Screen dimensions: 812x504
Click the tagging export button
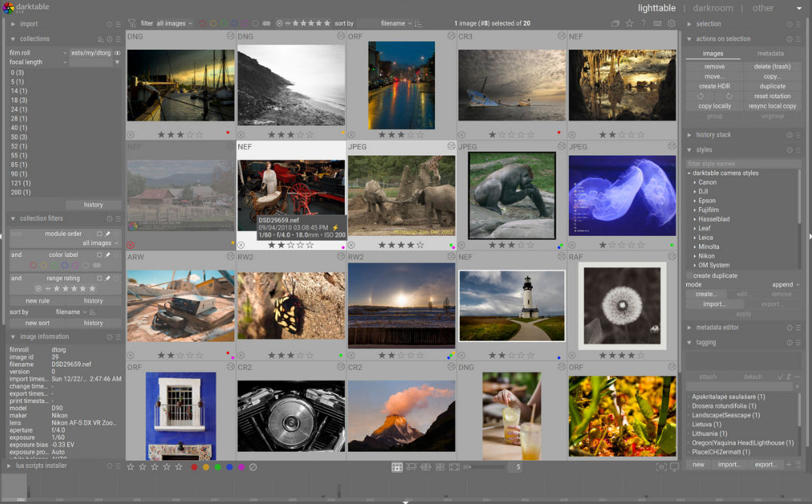click(765, 465)
